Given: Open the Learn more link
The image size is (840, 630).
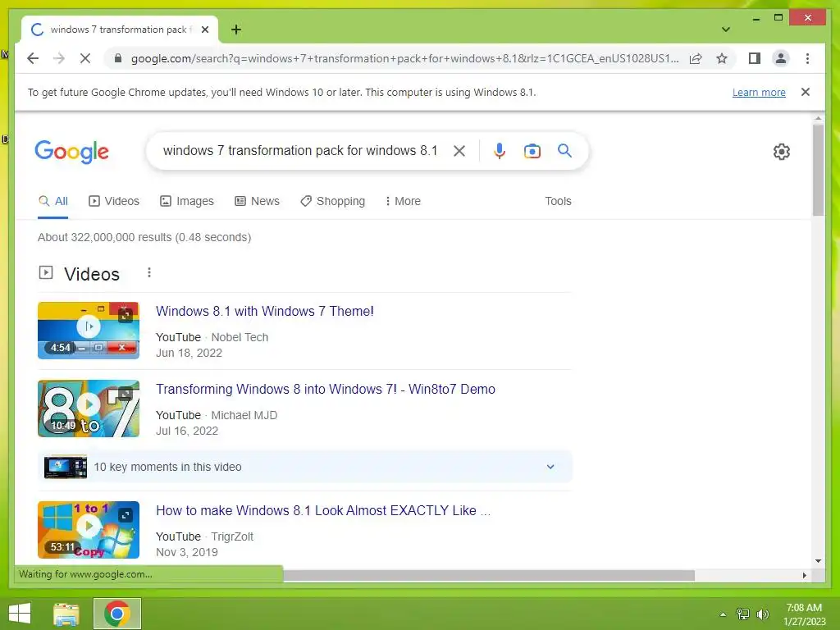Looking at the screenshot, I should click(759, 92).
